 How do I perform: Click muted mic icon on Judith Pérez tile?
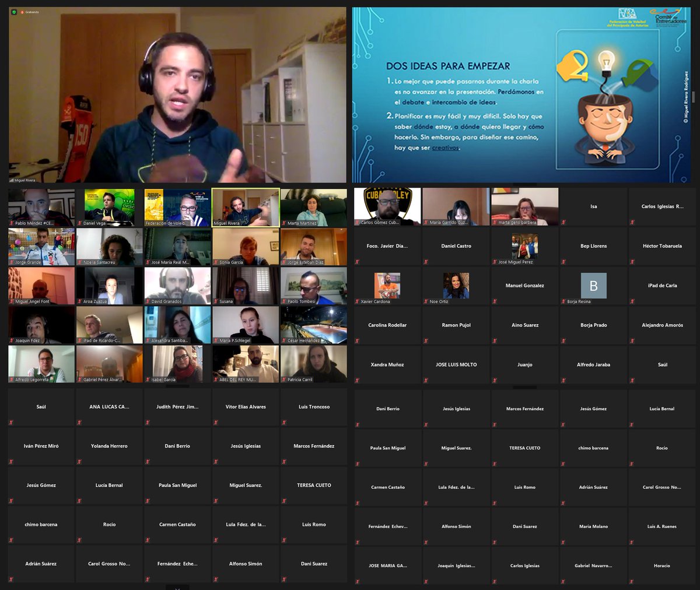pos(148,423)
